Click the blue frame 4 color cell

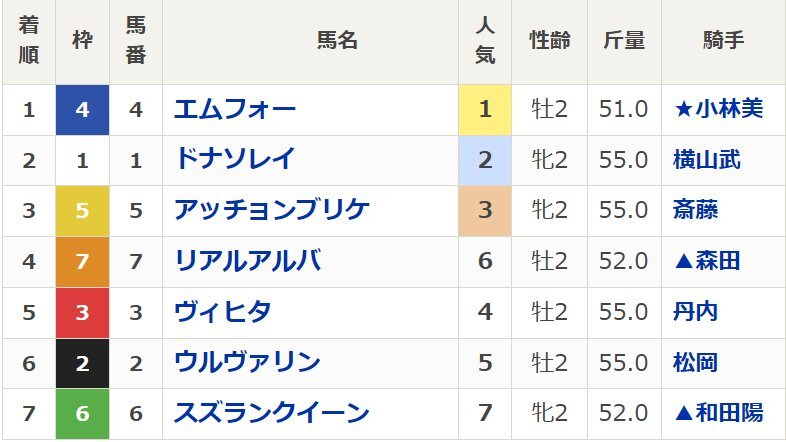[x=82, y=110]
